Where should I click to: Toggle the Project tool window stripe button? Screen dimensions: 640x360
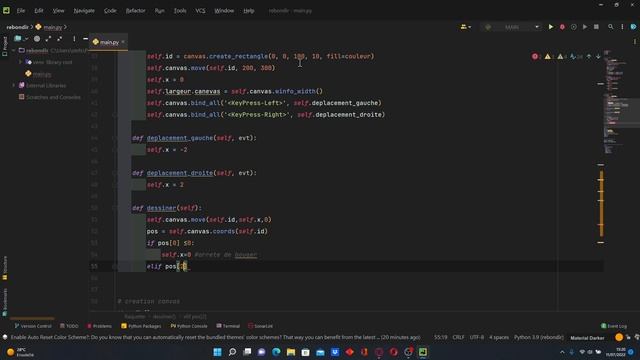[4, 46]
